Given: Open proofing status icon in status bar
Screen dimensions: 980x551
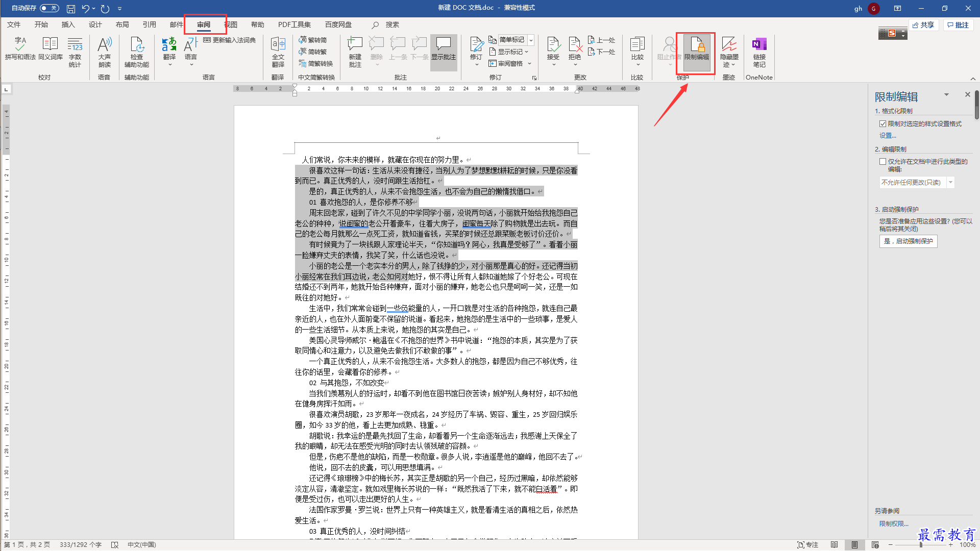Looking at the screenshot, I should coord(115,545).
